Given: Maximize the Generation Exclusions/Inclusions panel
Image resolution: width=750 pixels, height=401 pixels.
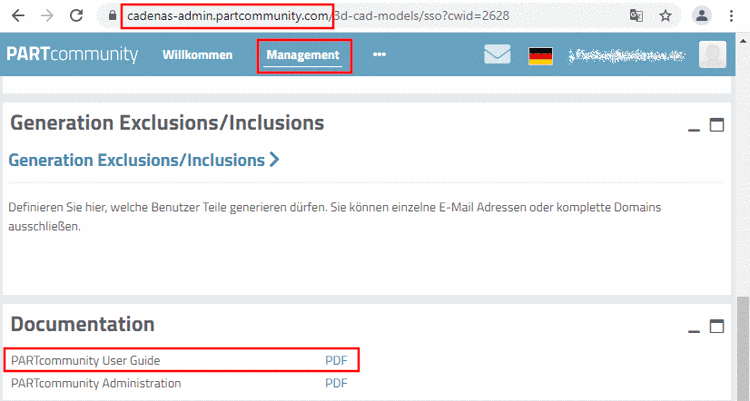Looking at the screenshot, I should click(x=717, y=125).
